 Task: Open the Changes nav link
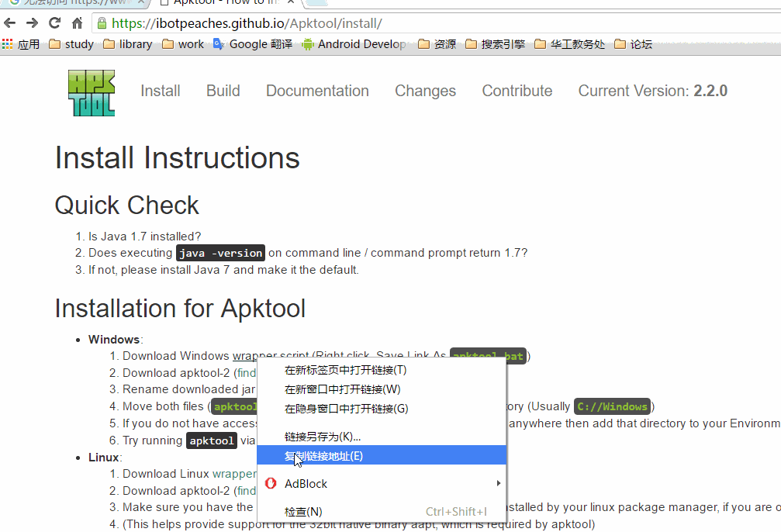tap(425, 91)
